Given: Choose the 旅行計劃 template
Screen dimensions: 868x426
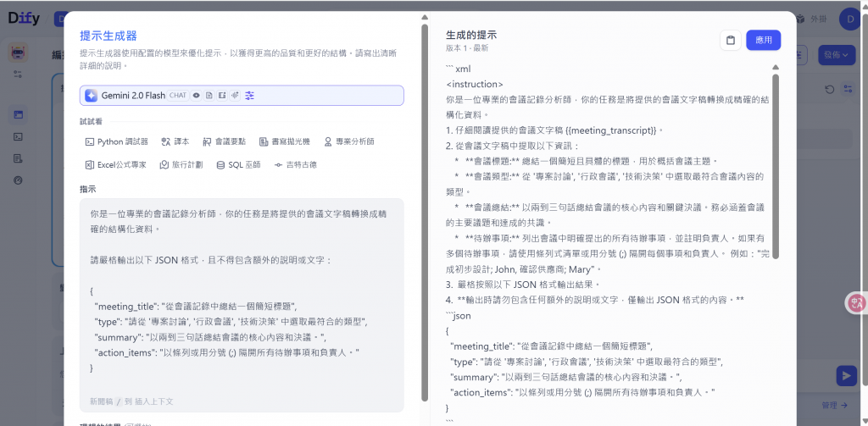Looking at the screenshot, I should (181, 165).
